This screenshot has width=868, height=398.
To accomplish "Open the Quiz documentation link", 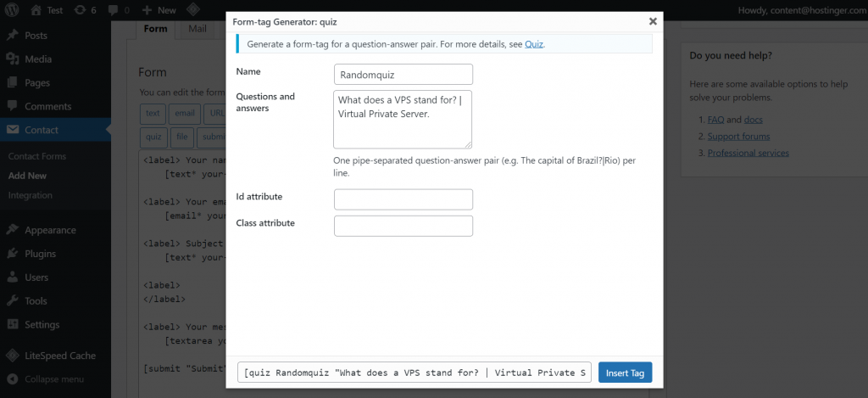I will click(x=534, y=44).
